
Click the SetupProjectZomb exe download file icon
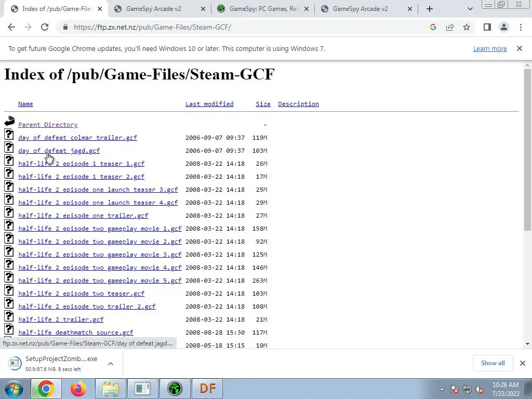(x=15, y=363)
